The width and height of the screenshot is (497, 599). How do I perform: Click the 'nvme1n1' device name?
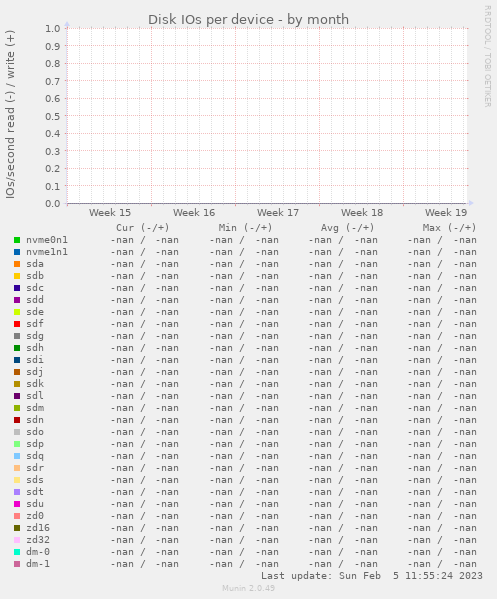(47, 252)
